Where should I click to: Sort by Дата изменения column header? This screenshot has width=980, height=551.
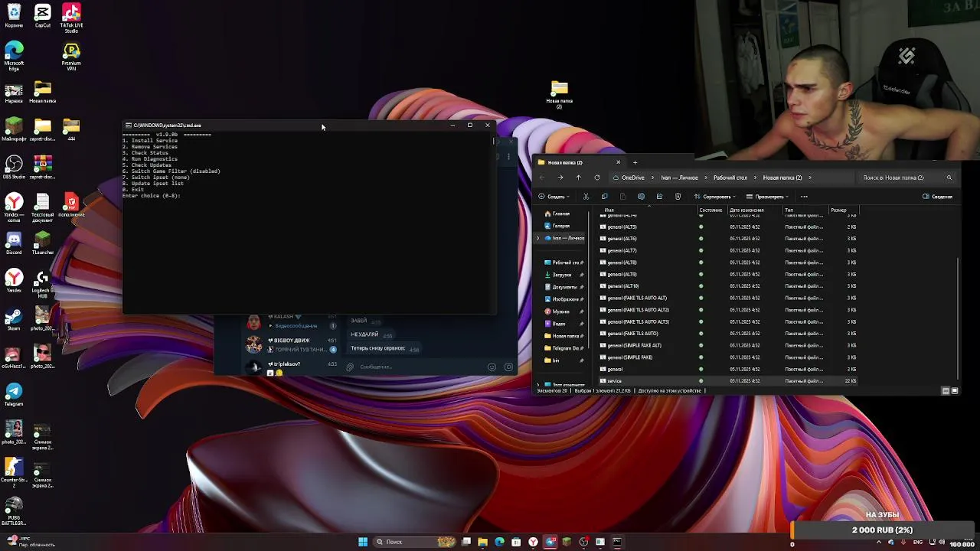746,210
